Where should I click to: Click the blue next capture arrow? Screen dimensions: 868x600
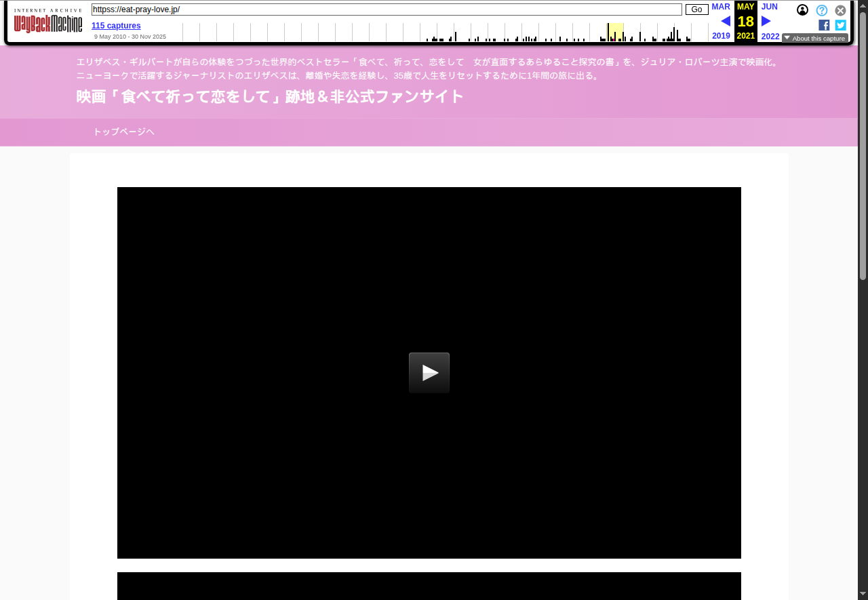click(766, 21)
